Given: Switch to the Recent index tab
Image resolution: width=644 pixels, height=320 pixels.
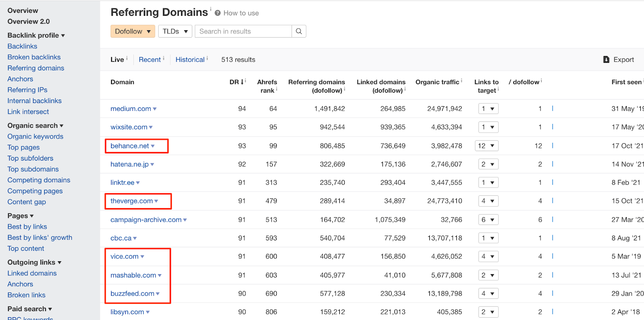Looking at the screenshot, I should point(150,60).
